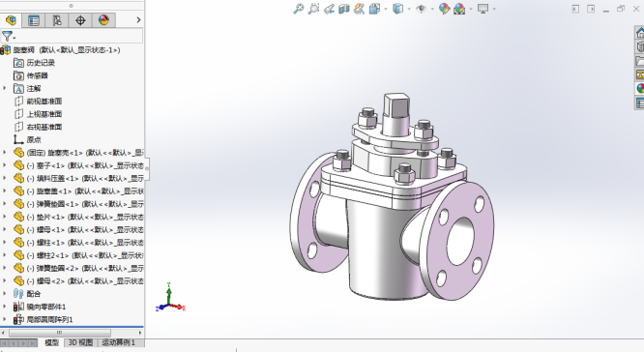This screenshot has height=352, width=644.
Task: Select the 弹簧垫圈<1> component
Action: pyautogui.click(x=78, y=204)
